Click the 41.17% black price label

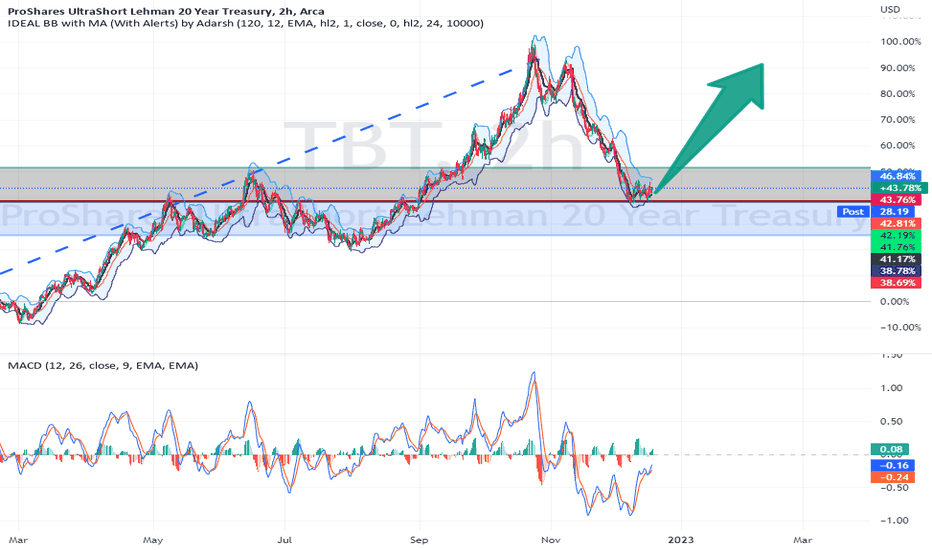pos(897,259)
